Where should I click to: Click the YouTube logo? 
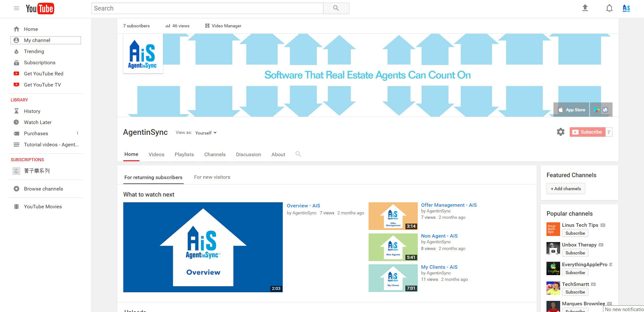[x=40, y=9]
